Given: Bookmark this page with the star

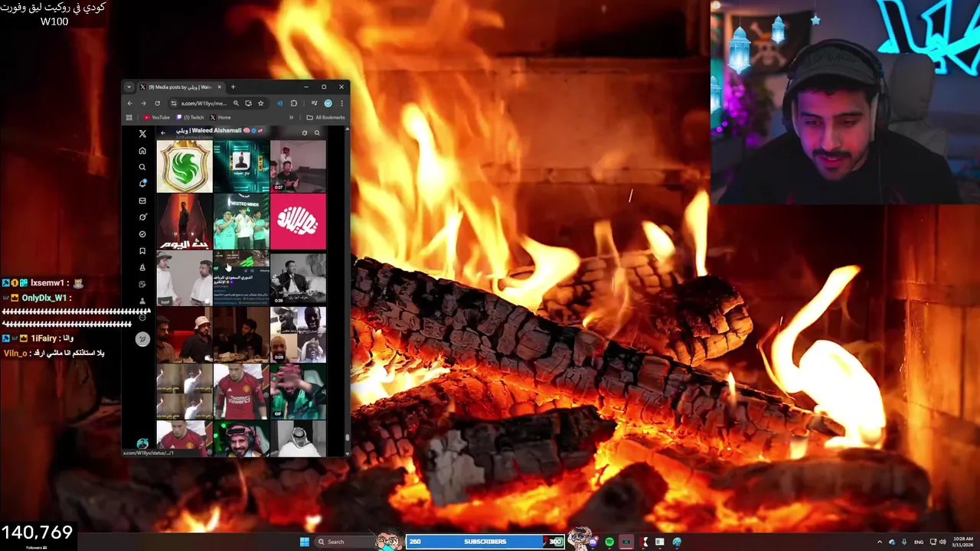Looking at the screenshot, I should tap(260, 103).
